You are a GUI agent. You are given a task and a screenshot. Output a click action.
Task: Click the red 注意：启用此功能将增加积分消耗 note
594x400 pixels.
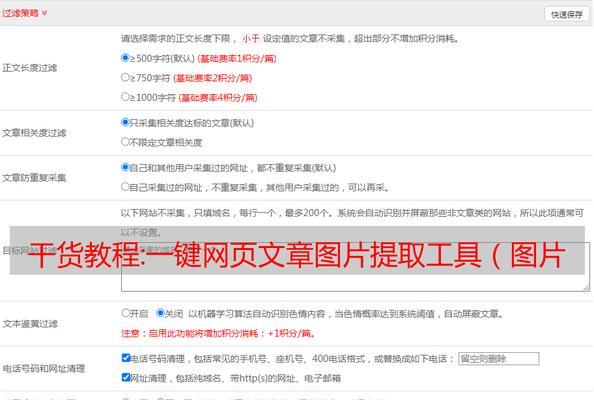point(219,333)
